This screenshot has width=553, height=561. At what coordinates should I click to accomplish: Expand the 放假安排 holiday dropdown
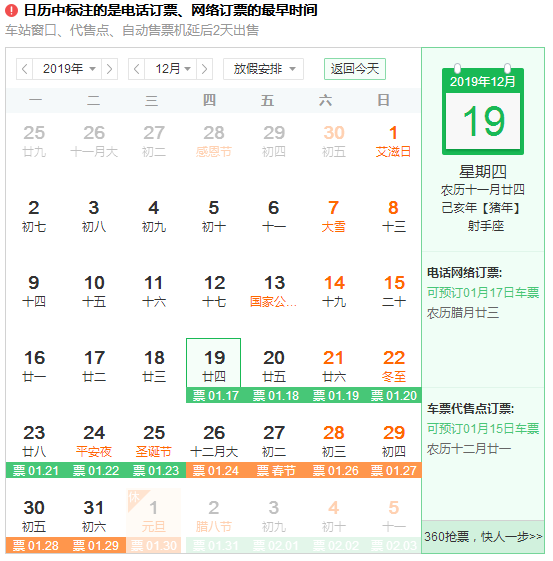[x=263, y=69]
